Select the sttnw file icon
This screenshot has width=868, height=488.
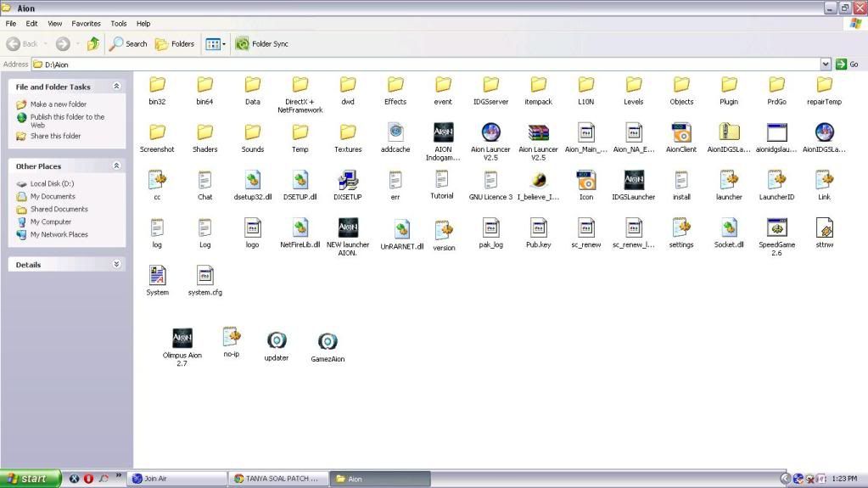[824, 228]
